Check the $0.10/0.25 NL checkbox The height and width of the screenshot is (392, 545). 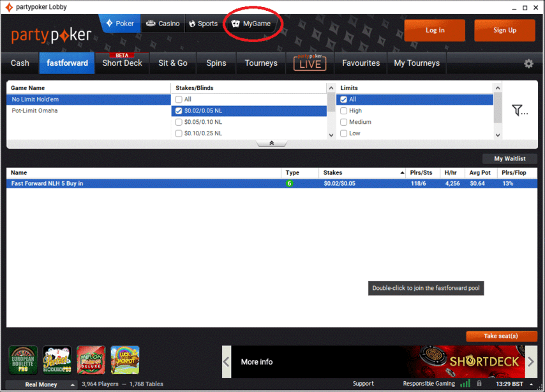point(179,133)
